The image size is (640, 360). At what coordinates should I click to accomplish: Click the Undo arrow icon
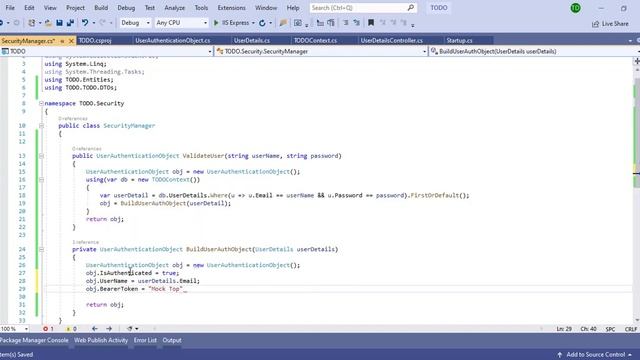85,23
